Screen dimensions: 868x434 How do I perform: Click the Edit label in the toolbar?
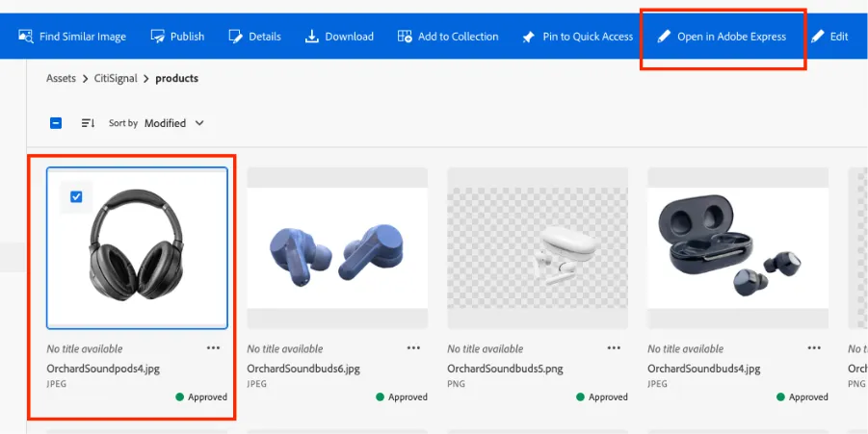tap(839, 37)
